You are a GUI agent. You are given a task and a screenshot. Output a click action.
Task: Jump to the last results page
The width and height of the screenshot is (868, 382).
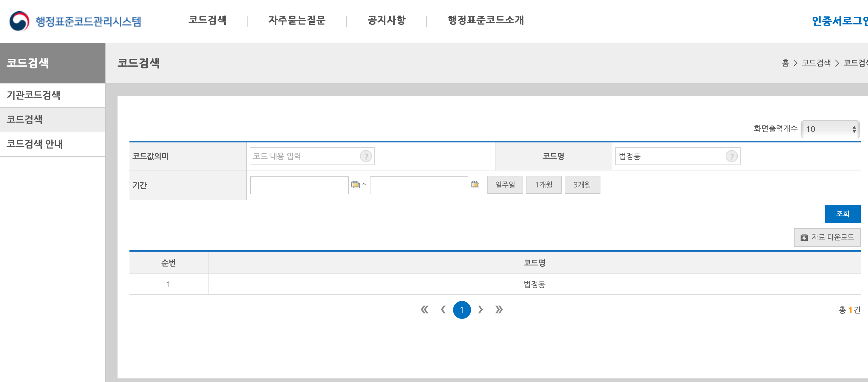click(499, 310)
